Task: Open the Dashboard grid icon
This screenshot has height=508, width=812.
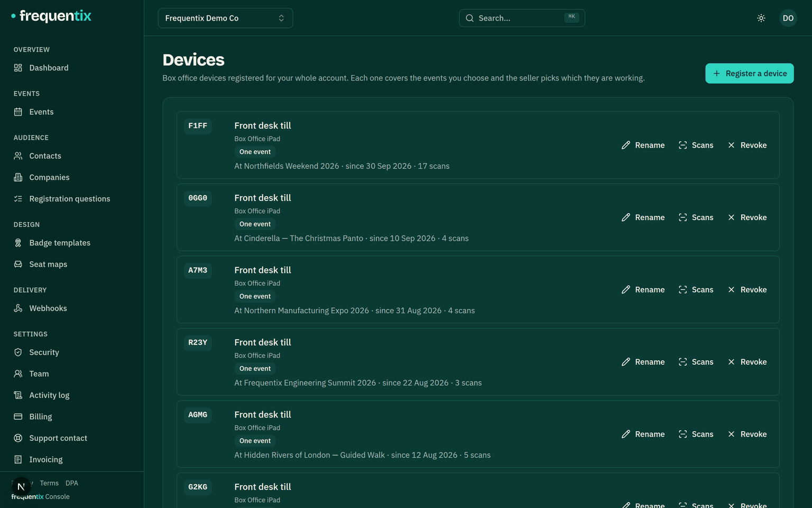Action: coord(18,68)
